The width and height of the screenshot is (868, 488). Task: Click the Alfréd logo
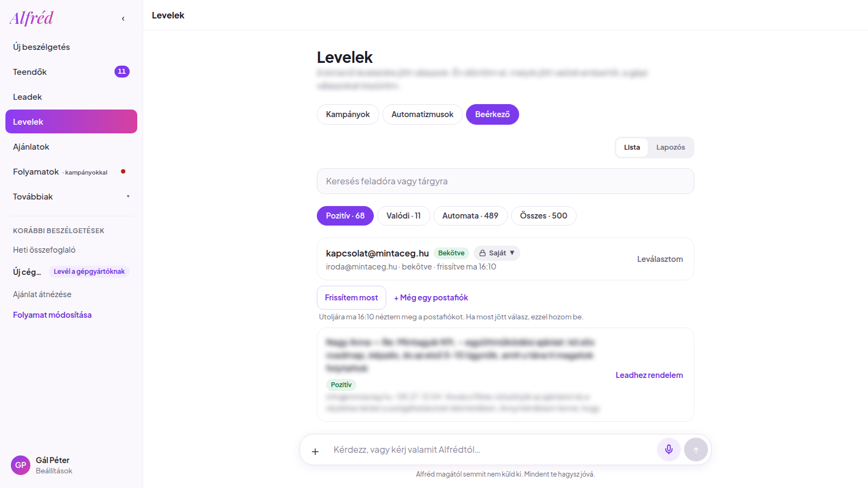[x=31, y=18]
